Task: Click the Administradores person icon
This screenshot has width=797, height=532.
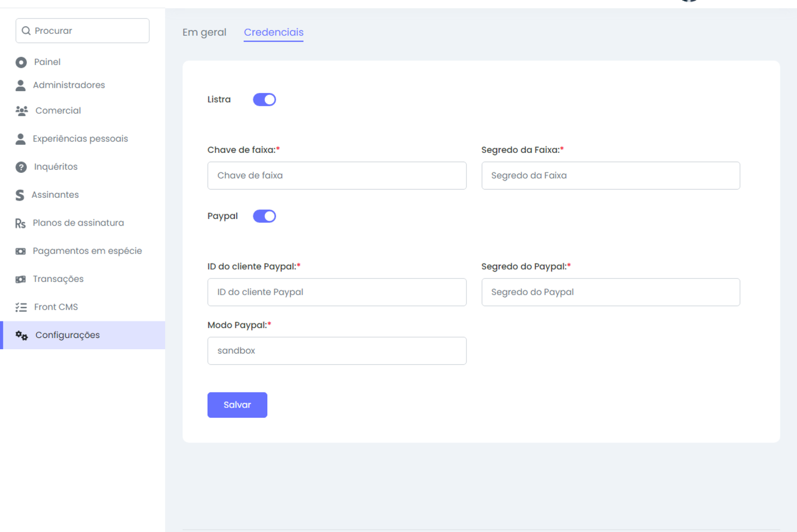Action: (20, 85)
